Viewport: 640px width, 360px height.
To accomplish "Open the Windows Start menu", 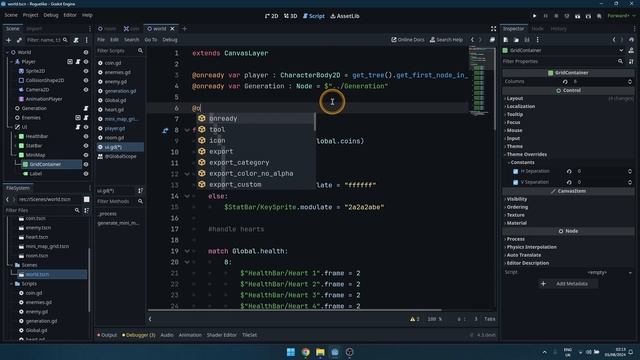I will coord(291,352).
